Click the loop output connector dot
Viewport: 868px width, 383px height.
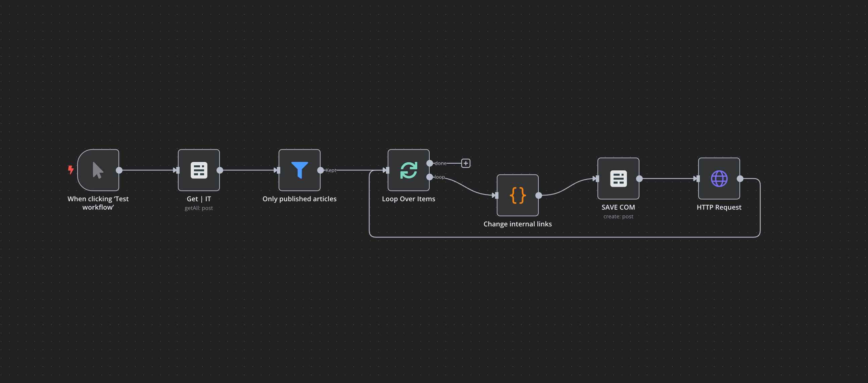(x=430, y=177)
